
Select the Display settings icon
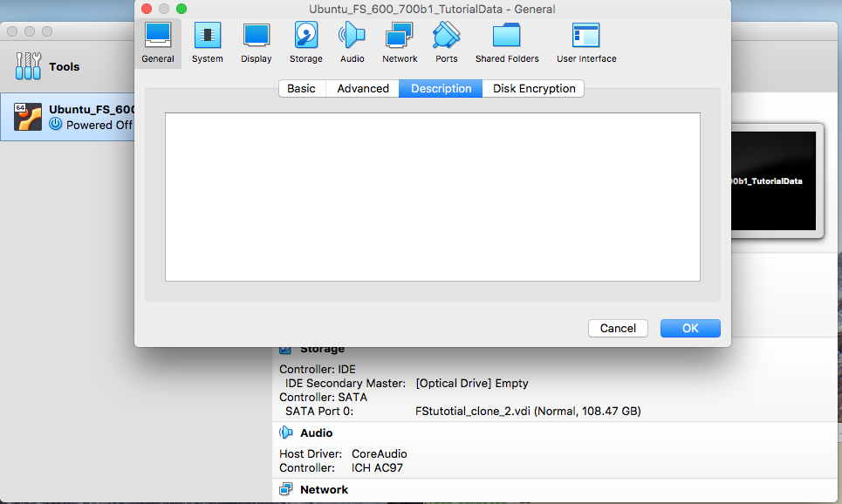[257, 43]
